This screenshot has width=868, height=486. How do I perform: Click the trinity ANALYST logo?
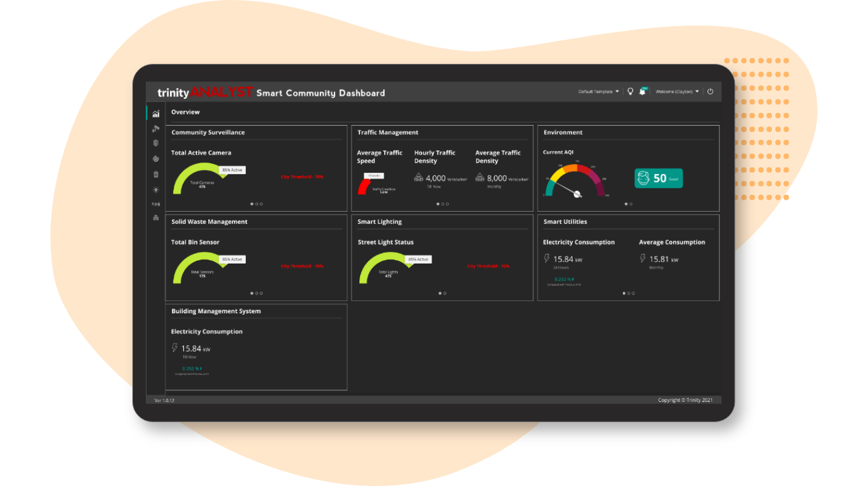click(x=205, y=93)
